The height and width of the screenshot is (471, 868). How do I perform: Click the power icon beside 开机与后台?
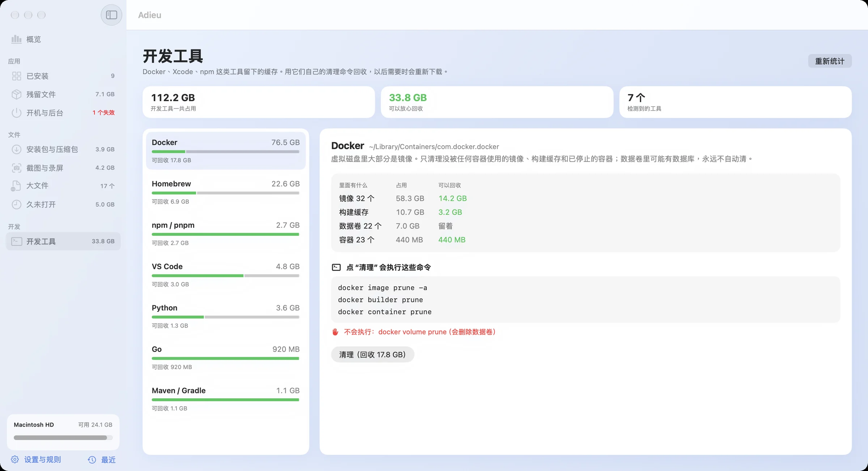[17, 113]
